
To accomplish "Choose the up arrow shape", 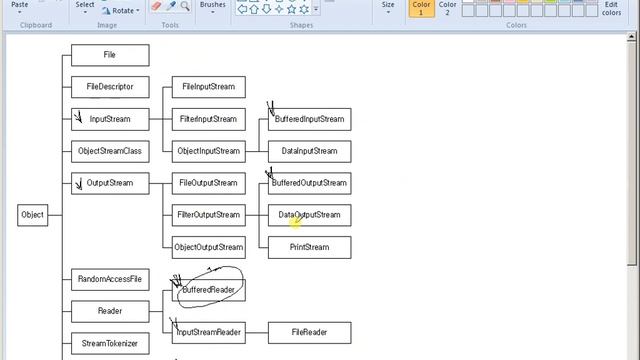I will pos(254,9).
